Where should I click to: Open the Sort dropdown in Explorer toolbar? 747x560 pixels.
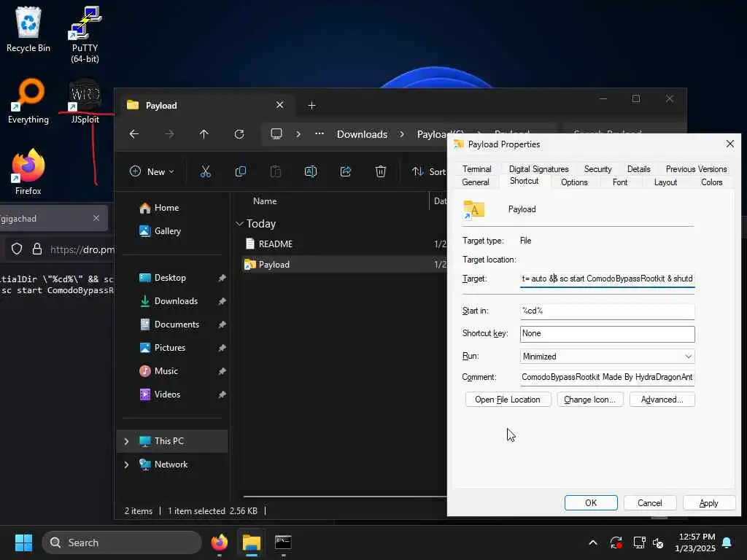coord(428,171)
